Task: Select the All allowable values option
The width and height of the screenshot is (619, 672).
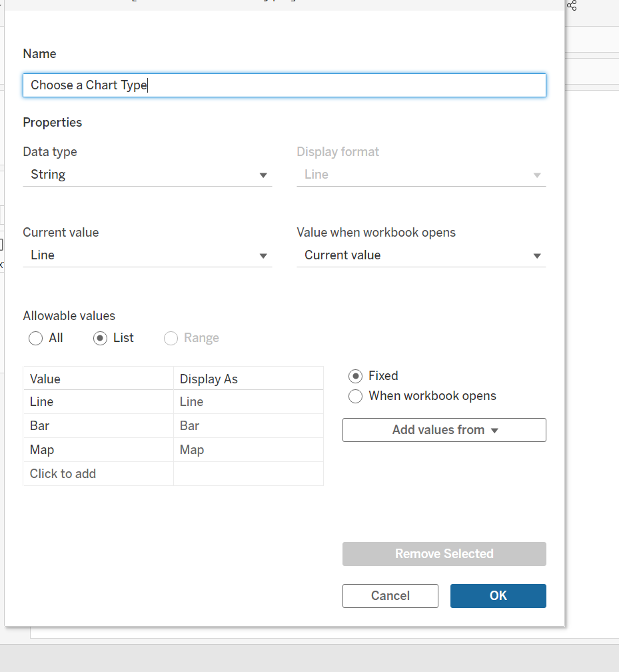Action: point(36,339)
